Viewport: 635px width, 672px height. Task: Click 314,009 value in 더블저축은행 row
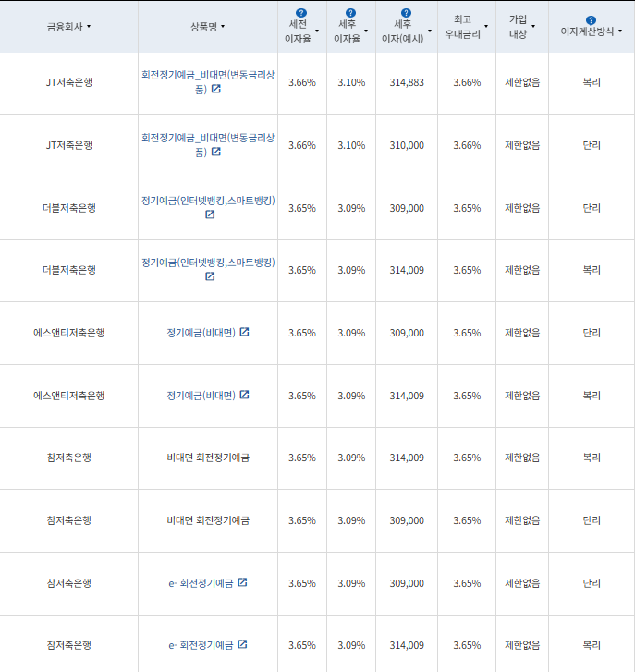pyautogui.click(x=407, y=270)
